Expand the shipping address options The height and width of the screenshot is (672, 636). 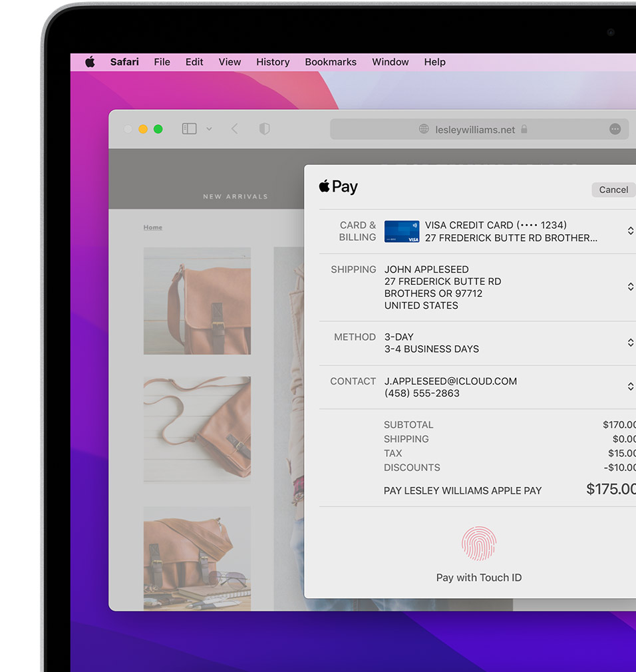(x=630, y=287)
